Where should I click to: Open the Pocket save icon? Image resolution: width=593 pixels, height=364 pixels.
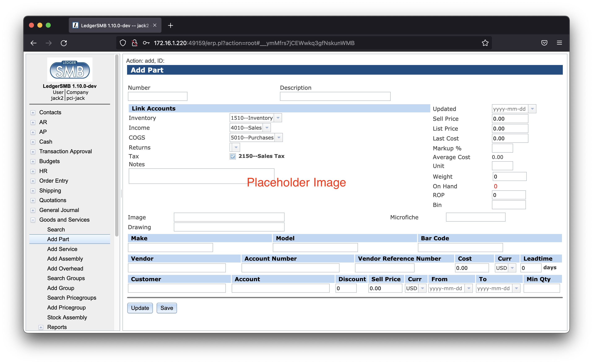tap(544, 43)
